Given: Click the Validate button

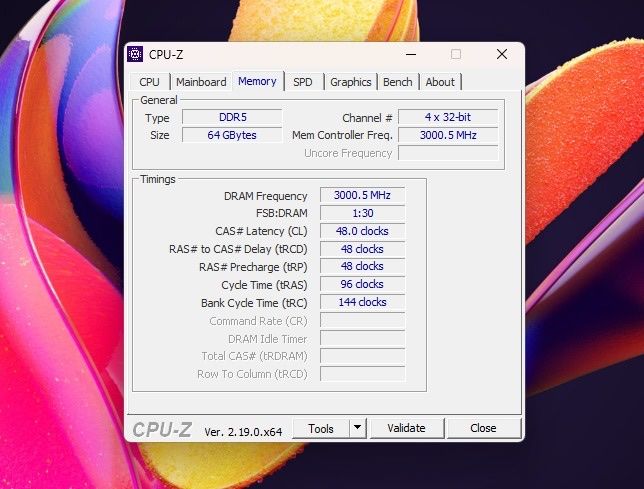Looking at the screenshot, I should pyautogui.click(x=406, y=429).
